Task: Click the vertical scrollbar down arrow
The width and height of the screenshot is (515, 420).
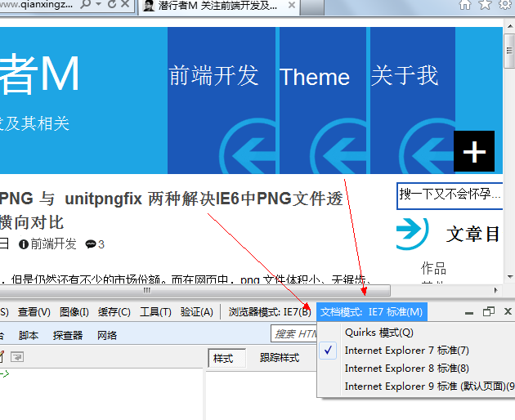Action: (510, 277)
